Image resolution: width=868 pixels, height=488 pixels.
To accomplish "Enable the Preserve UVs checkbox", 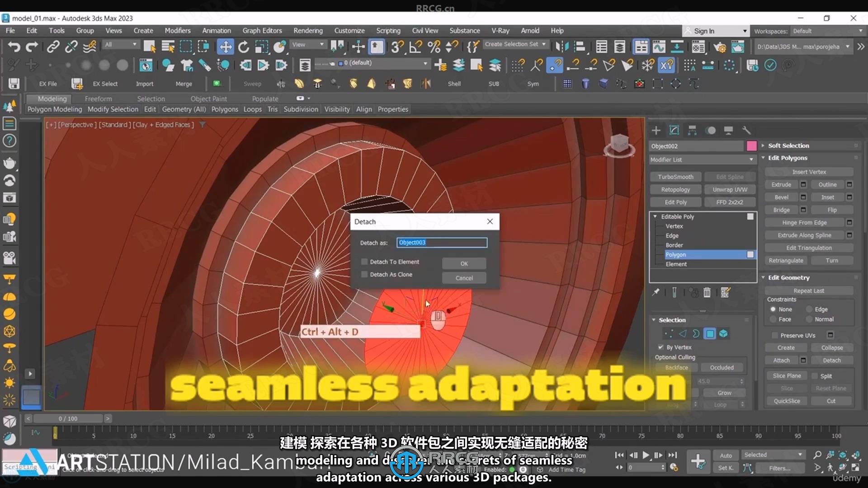I will click(775, 335).
